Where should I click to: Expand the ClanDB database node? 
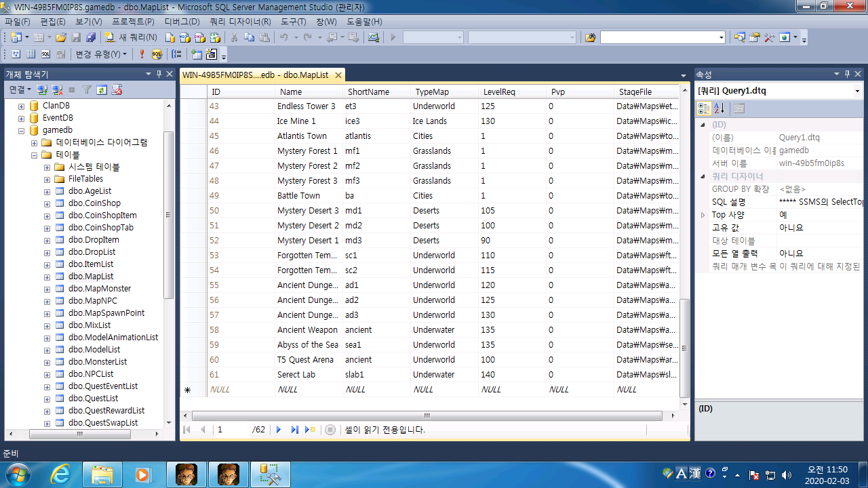22,106
